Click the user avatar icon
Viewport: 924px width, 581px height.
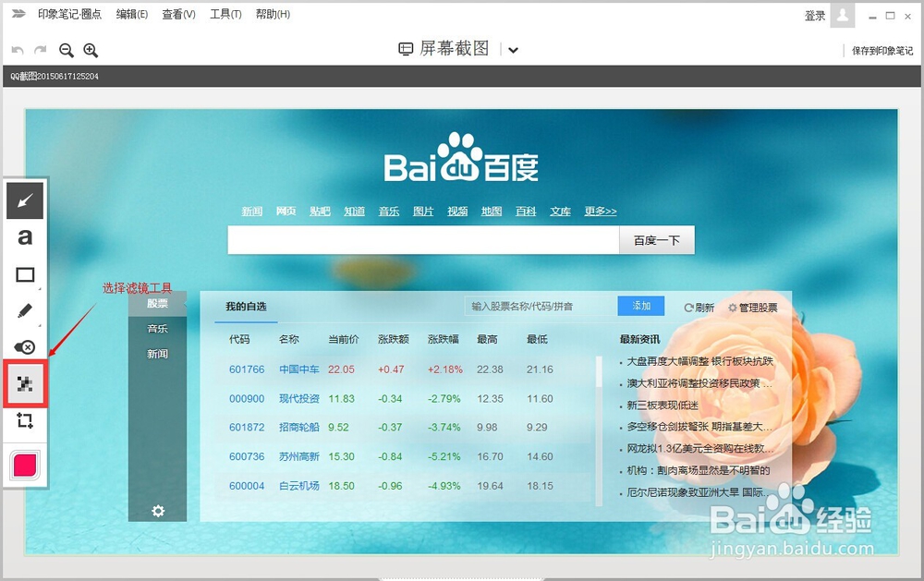[843, 16]
